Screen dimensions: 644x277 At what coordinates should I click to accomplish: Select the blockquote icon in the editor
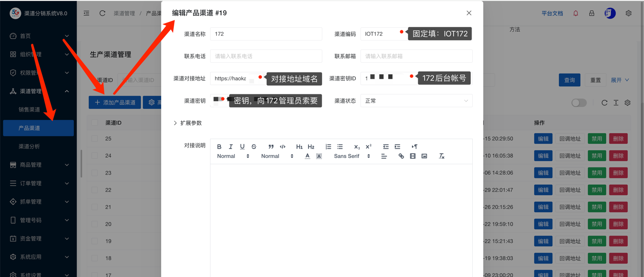[271, 146]
